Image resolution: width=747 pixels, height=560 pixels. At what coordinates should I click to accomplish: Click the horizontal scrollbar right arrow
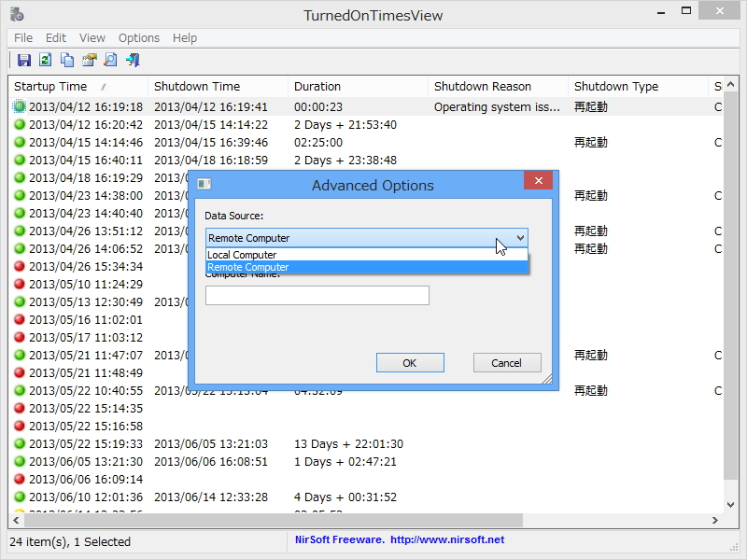pos(715,521)
